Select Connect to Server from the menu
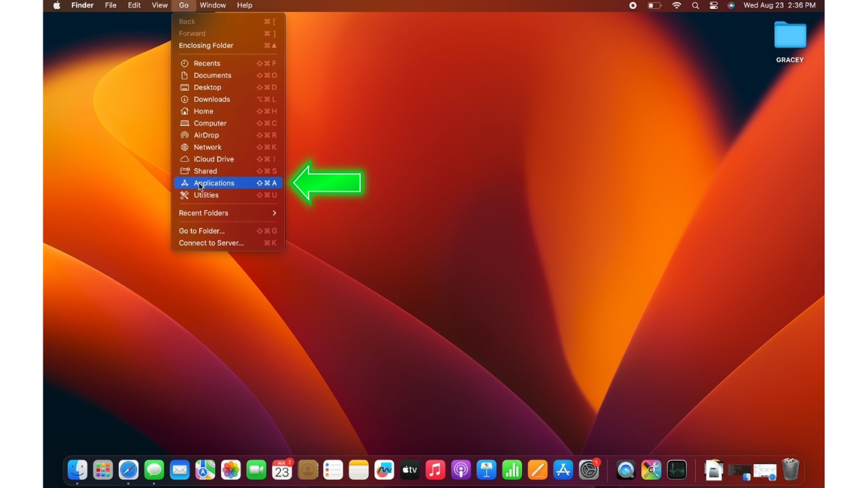 (211, 243)
